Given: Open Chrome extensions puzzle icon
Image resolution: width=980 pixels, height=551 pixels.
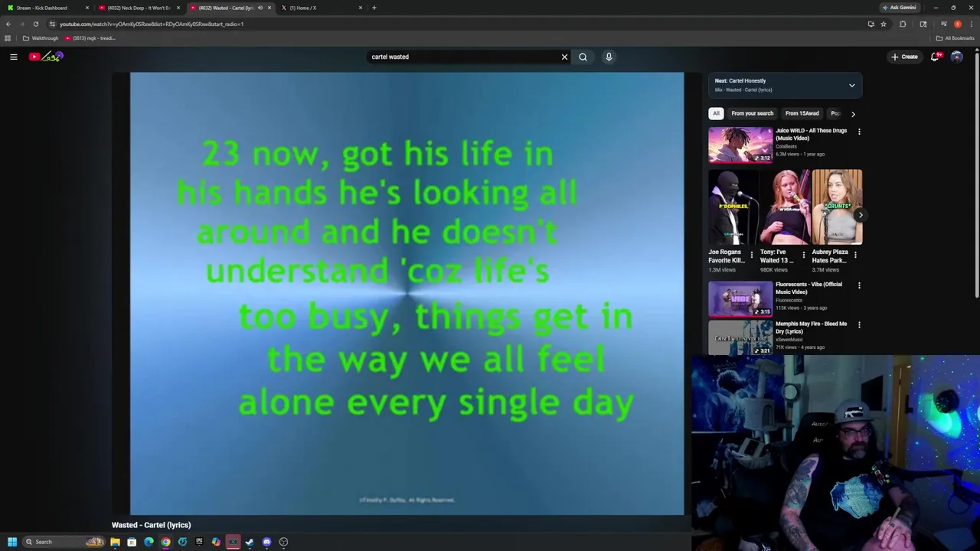Looking at the screenshot, I should point(903,24).
